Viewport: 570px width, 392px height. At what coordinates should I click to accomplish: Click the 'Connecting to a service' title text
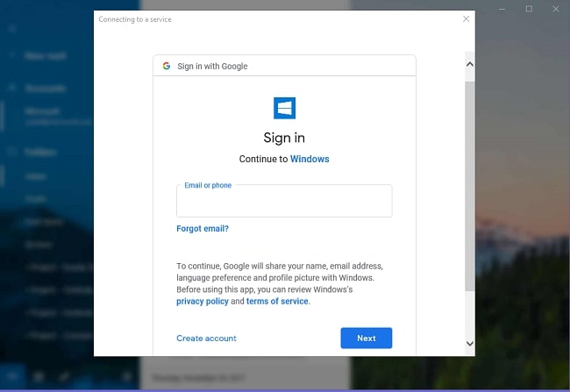tap(135, 19)
